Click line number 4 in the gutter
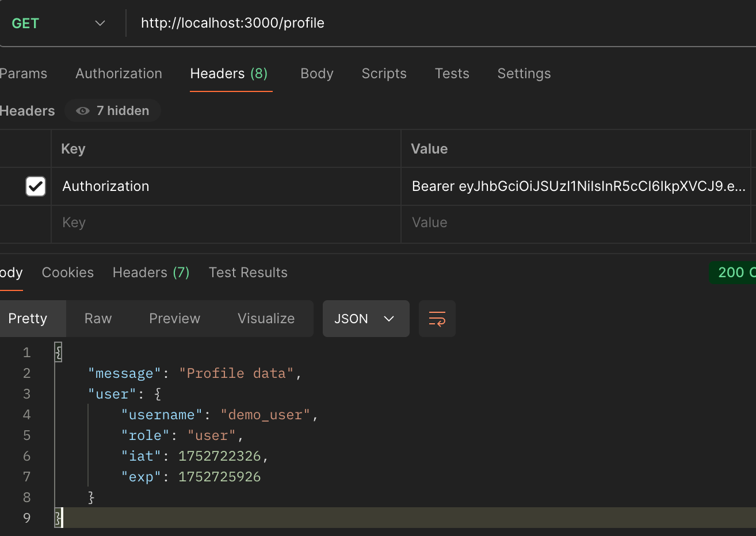Viewport: 756px width, 536px height. (x=26, y=415)
